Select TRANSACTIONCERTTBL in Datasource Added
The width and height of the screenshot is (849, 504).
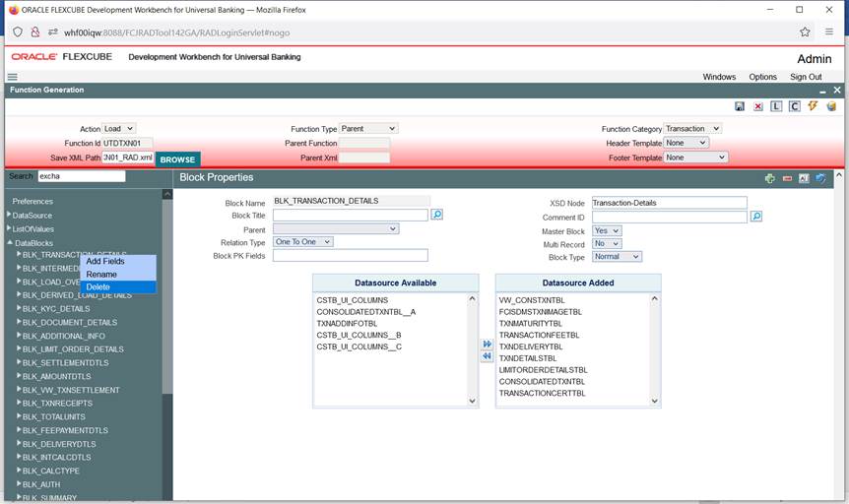coord(542,393)
